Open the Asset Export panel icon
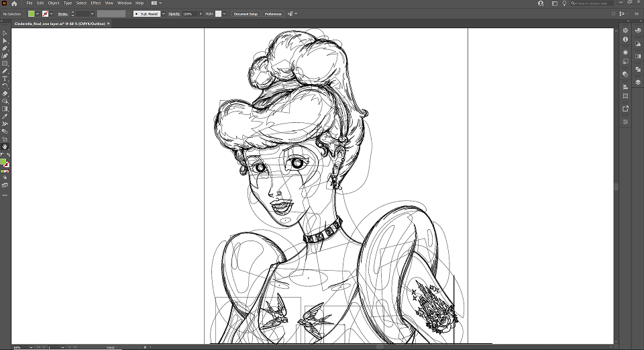 [x=625, y=109]
